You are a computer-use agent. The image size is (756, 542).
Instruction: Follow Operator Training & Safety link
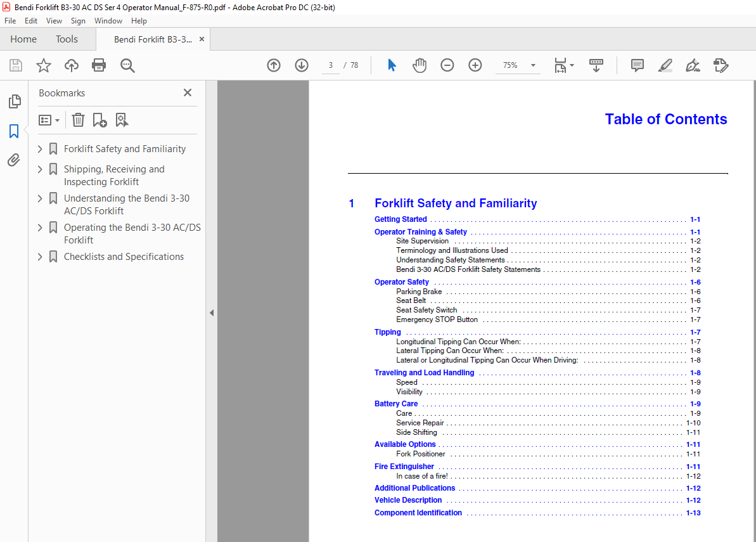[420, 232]
